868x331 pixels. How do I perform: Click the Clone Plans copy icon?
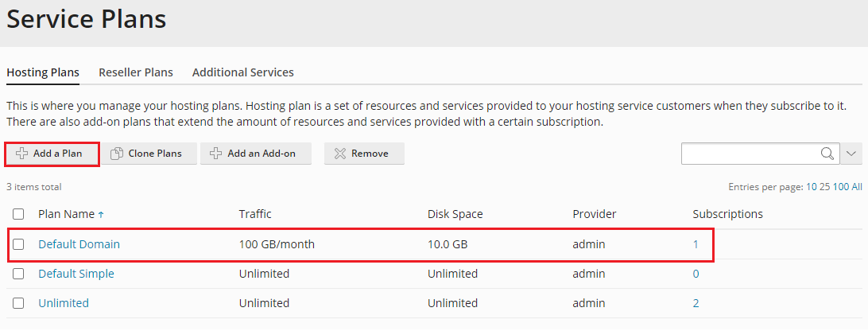116,154
